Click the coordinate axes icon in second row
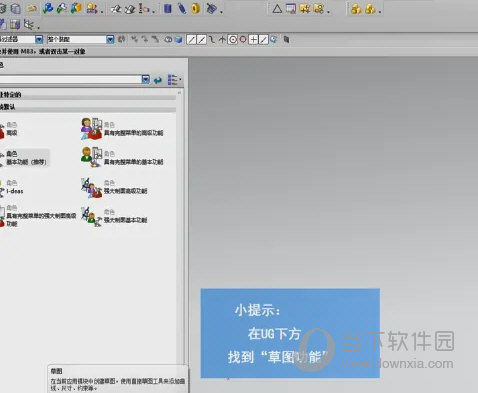Viewport: 478px width, 393px height. pyautogui.click(x=29, y=24)
